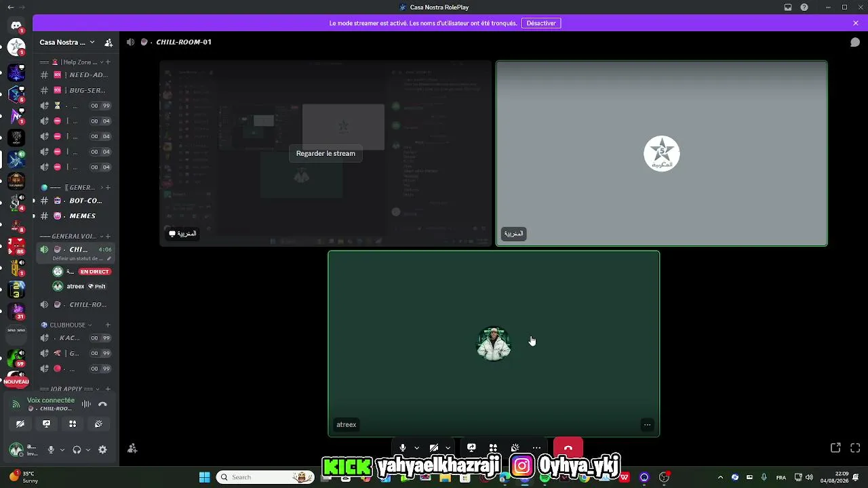Enter full screen call view
This screenshot has height=488, width=868.
point(855,448)
